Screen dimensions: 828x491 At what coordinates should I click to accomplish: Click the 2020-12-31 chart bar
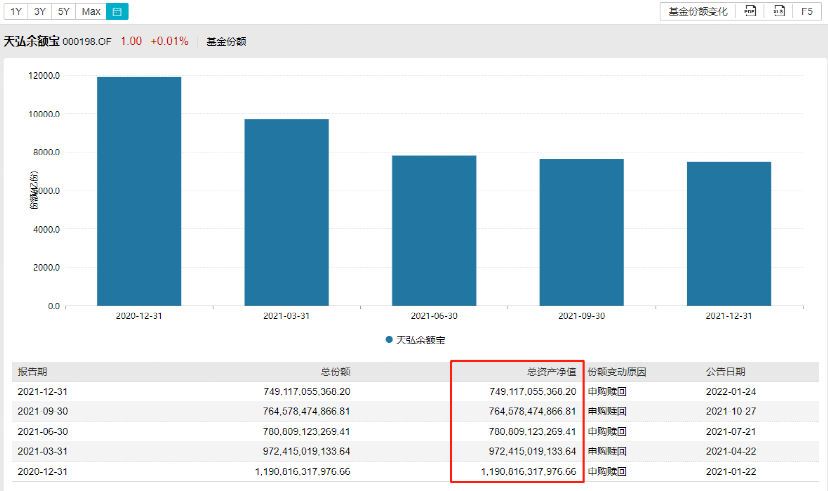click(x=139, y=191)
